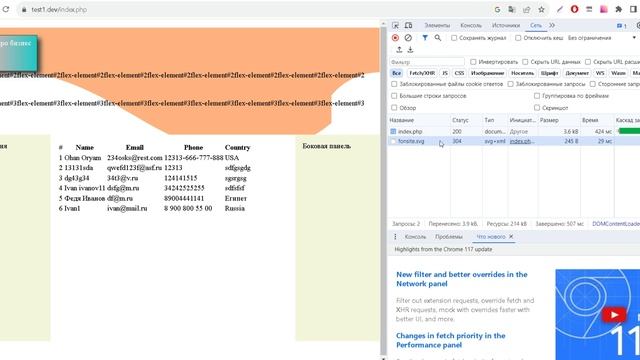Open 'Changes in fetch priority' link
The width and height of the screenshot is (640, 360).
451,340
